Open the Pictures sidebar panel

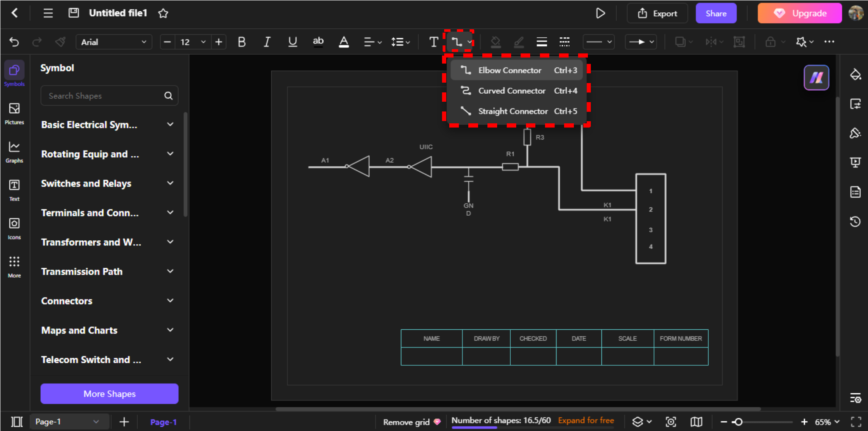pyautogui.click(x=14, y=113)
